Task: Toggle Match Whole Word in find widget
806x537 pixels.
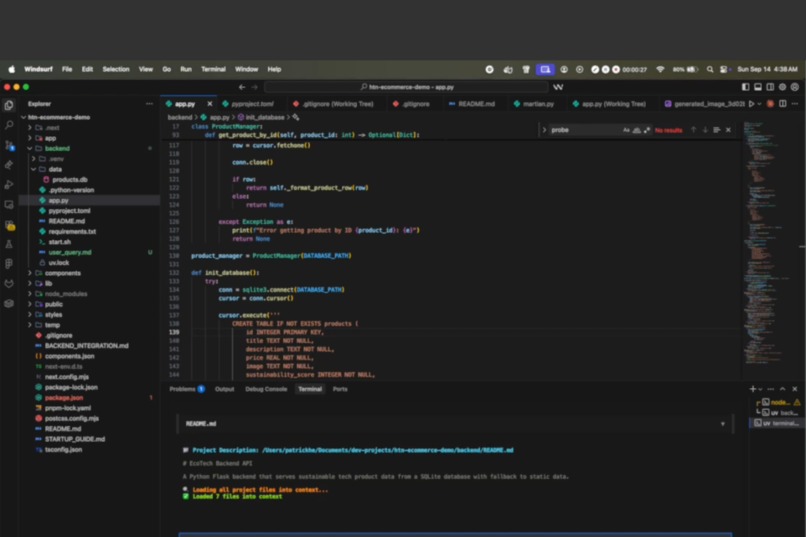Action: pyautogui.click(x=636, y=130)
